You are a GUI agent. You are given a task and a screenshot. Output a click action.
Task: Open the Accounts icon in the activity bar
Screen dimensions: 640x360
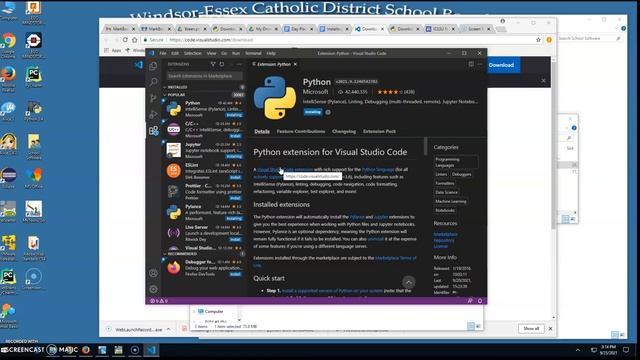click(x=153, y=273)
